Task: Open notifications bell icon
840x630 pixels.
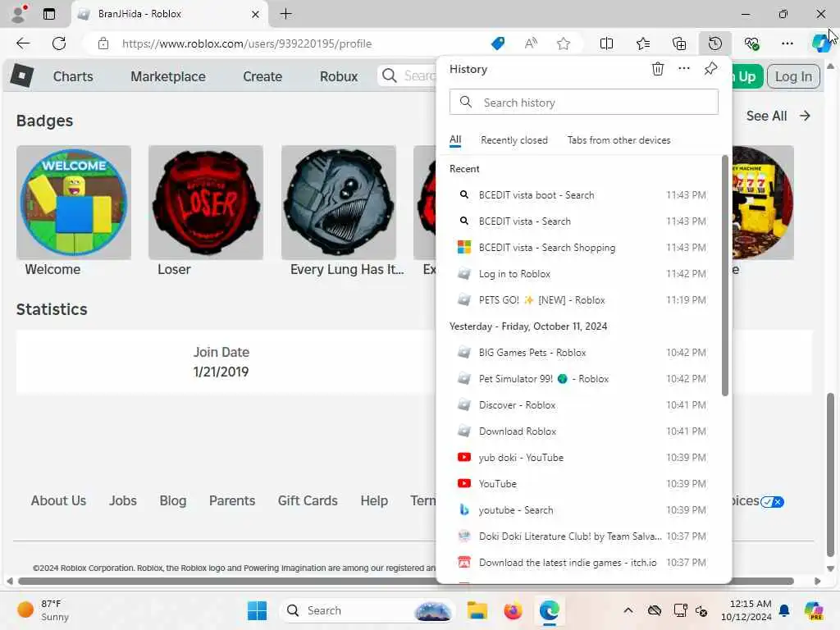Action: [784, 610]
